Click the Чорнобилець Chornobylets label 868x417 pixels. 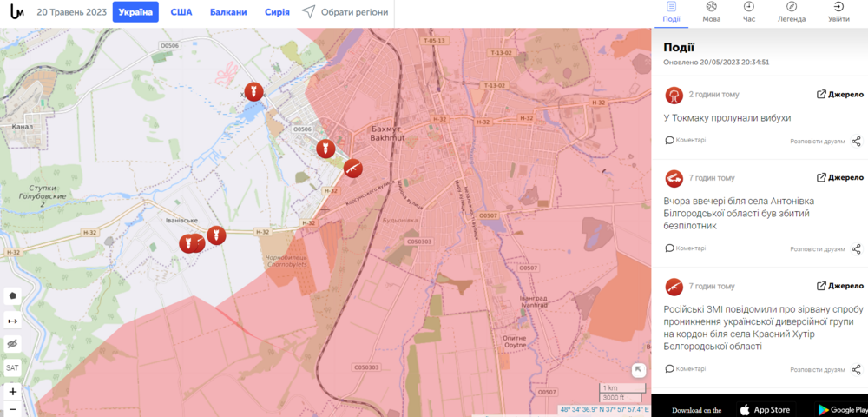[x=286, y=261]
